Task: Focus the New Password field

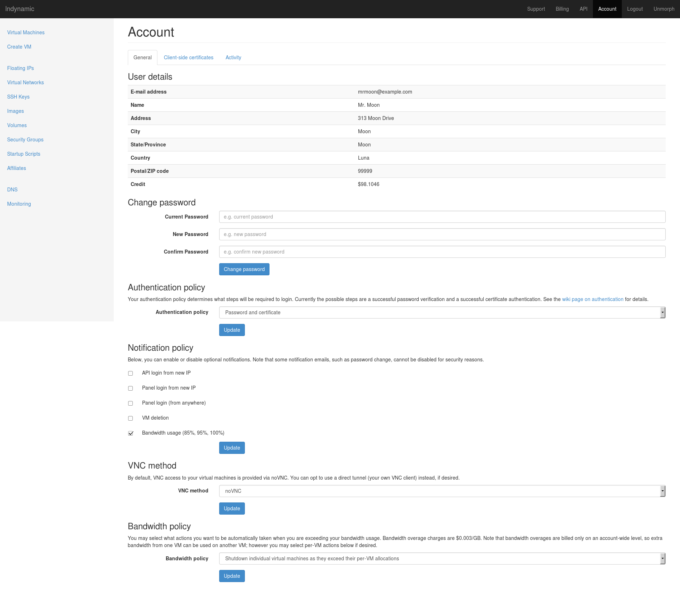Action: click(x=442, y=234)
